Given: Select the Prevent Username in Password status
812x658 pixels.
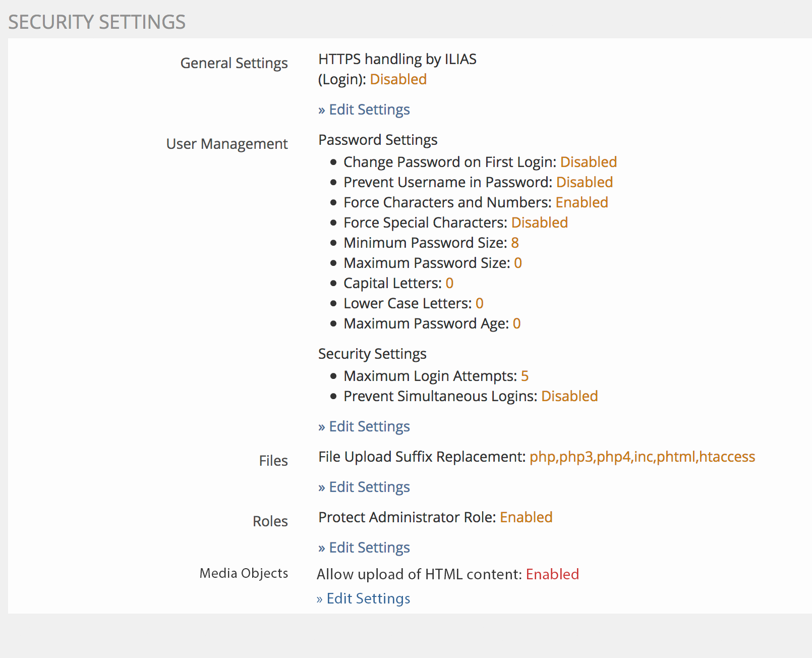Looking at the screenshot, I should (x=584, y=182).
